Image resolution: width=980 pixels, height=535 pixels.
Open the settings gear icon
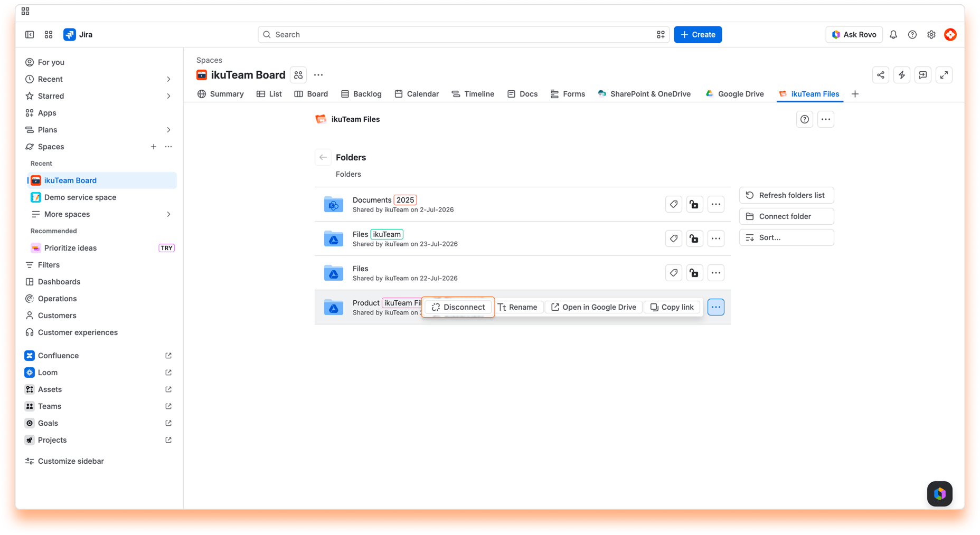[931, 34]
